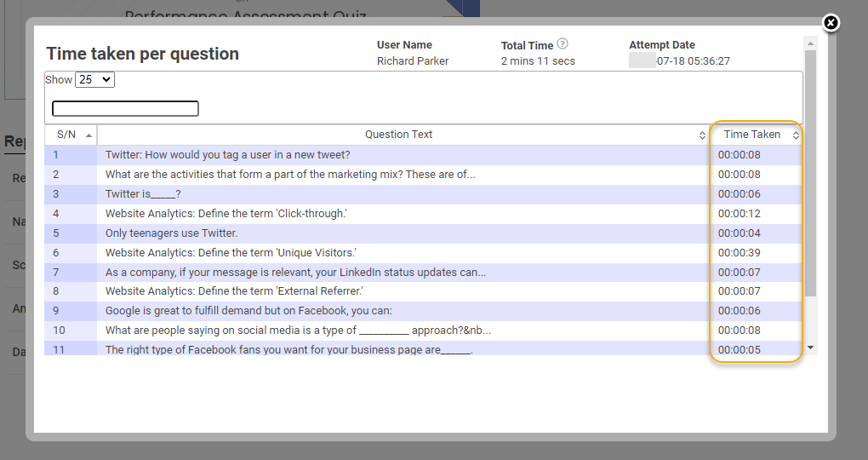
Task: Click scrollbar up arrow in popup
Action: click(x=810, y=43)
